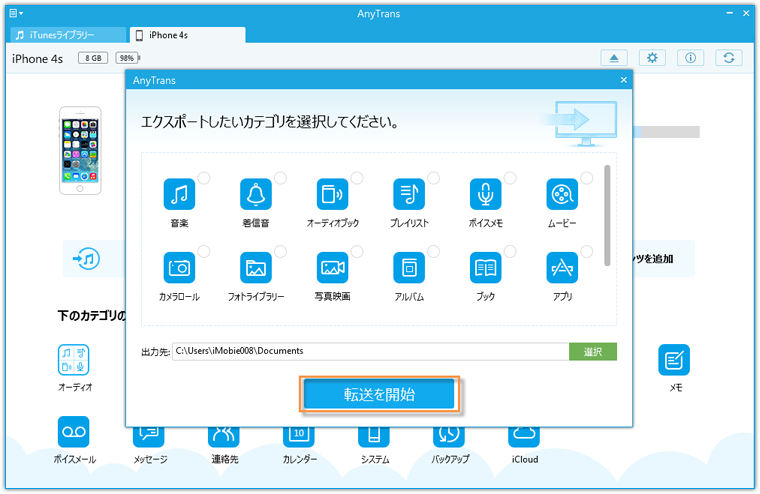Image resolution: width=760 pixels, height=494 pixels.
Task: Tick the radio circle for 写真映画
Action: [357, 251]
